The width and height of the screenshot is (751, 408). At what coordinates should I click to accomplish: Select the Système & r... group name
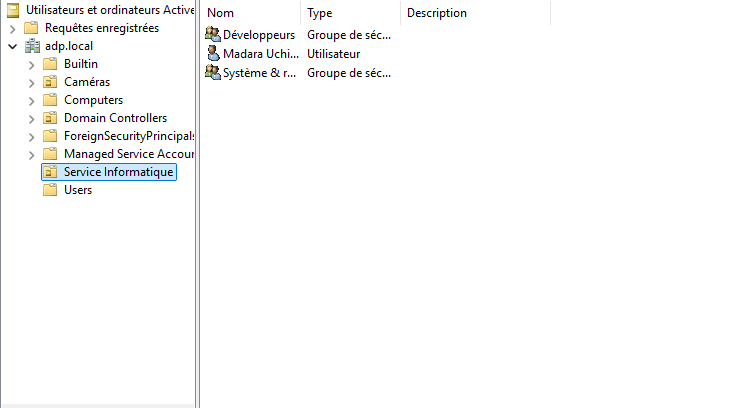click(260, 73)
